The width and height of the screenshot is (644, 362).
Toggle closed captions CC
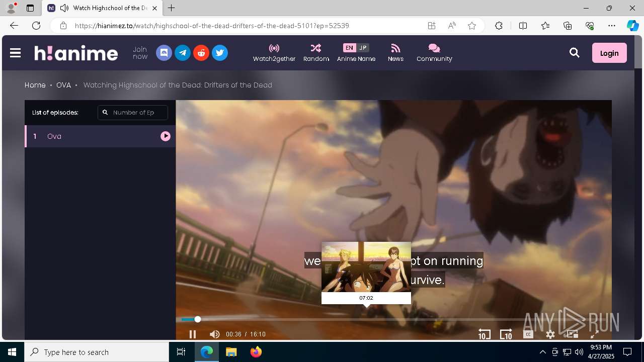(528, 334)
